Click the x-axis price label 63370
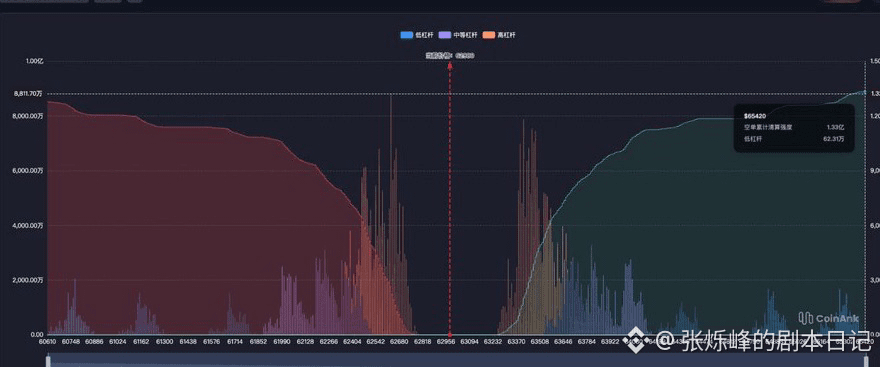880x367 pixels. [516, 342]
